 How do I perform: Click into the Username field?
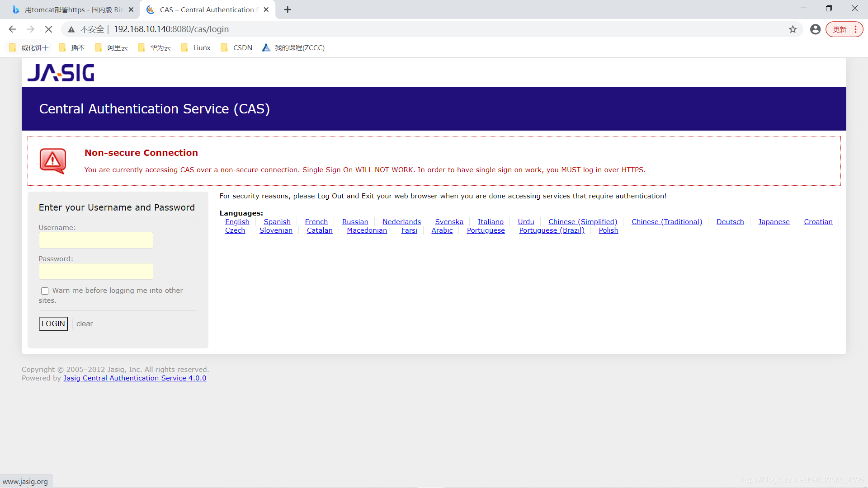point(96,240)
